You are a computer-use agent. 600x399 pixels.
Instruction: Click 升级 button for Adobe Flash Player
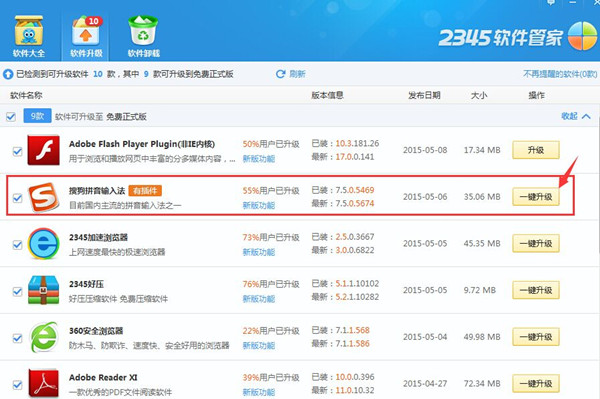[536, 150]
